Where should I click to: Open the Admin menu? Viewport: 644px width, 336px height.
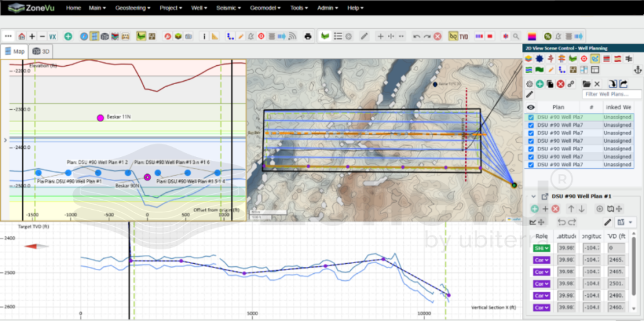pos(327,8)
